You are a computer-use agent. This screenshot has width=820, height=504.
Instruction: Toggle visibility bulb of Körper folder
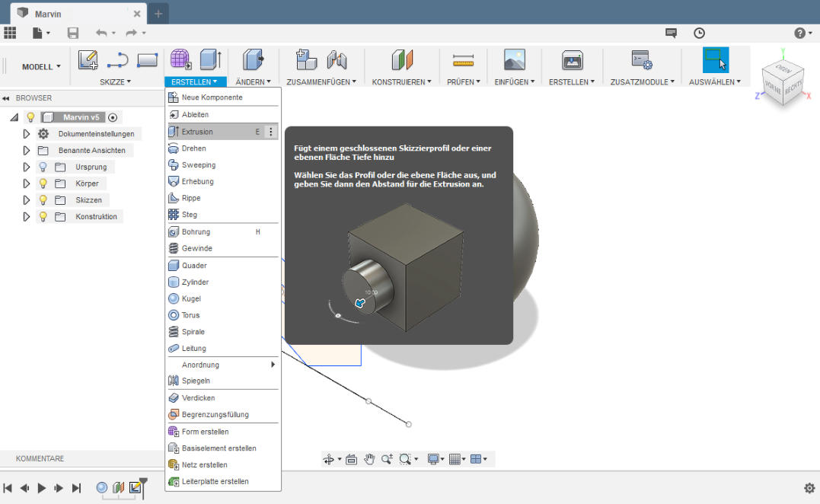43,183
